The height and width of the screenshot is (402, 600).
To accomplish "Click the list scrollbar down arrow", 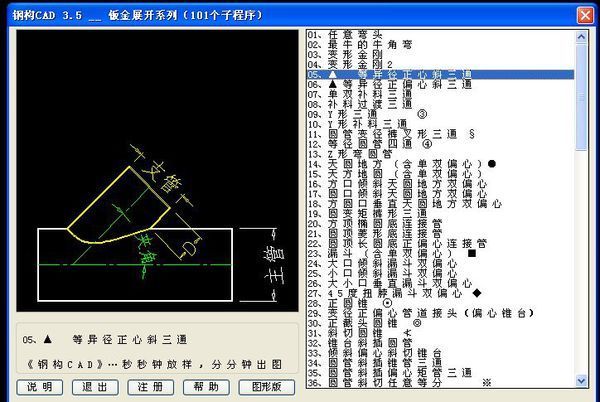I will (x=581, y=381).
